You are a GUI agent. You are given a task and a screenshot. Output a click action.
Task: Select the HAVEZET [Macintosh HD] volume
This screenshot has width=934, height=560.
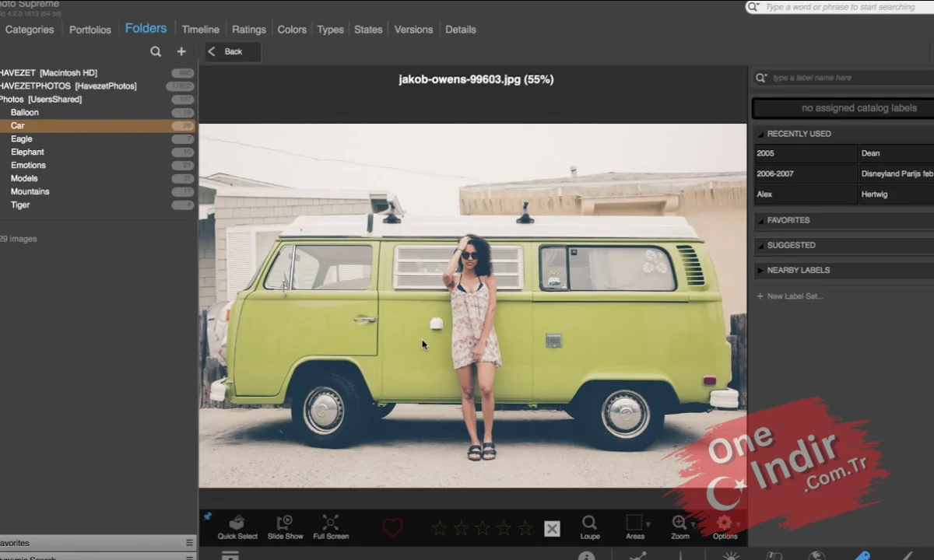pos(97,73)
